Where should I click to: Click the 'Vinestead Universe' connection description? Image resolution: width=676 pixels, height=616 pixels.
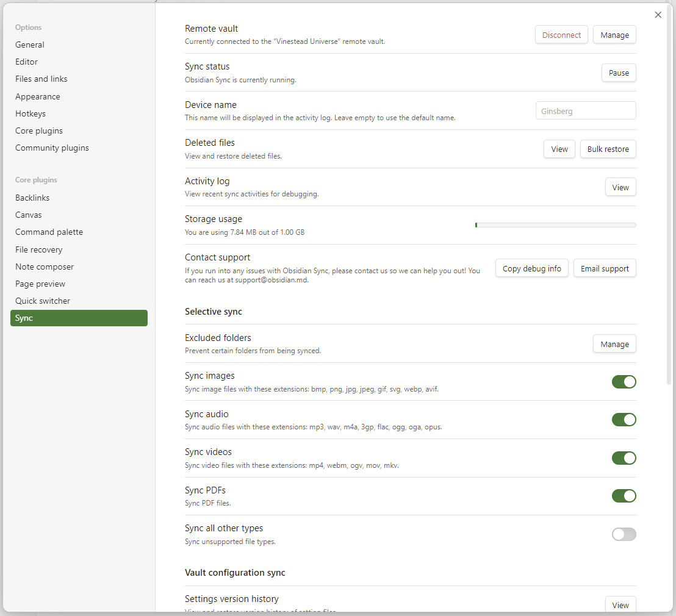(285, 41)
